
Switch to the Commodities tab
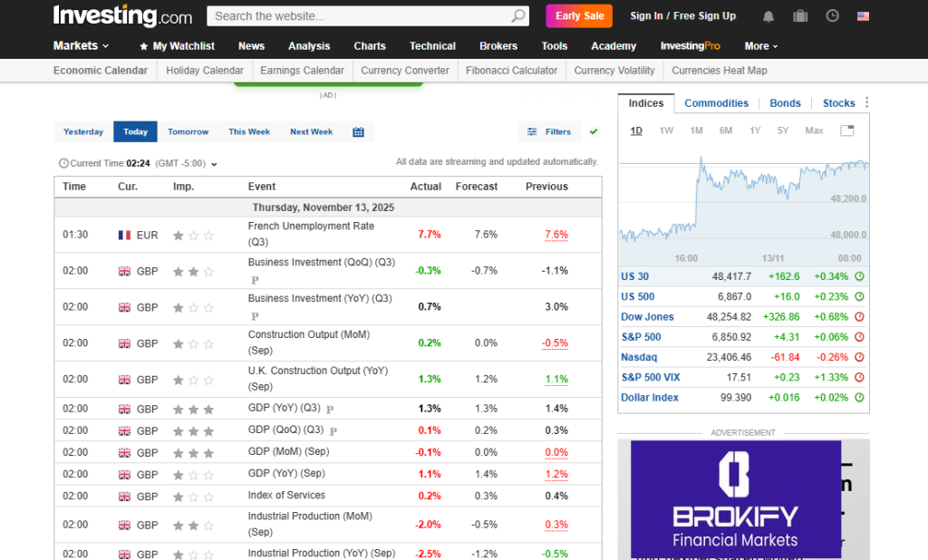[716, 103]
